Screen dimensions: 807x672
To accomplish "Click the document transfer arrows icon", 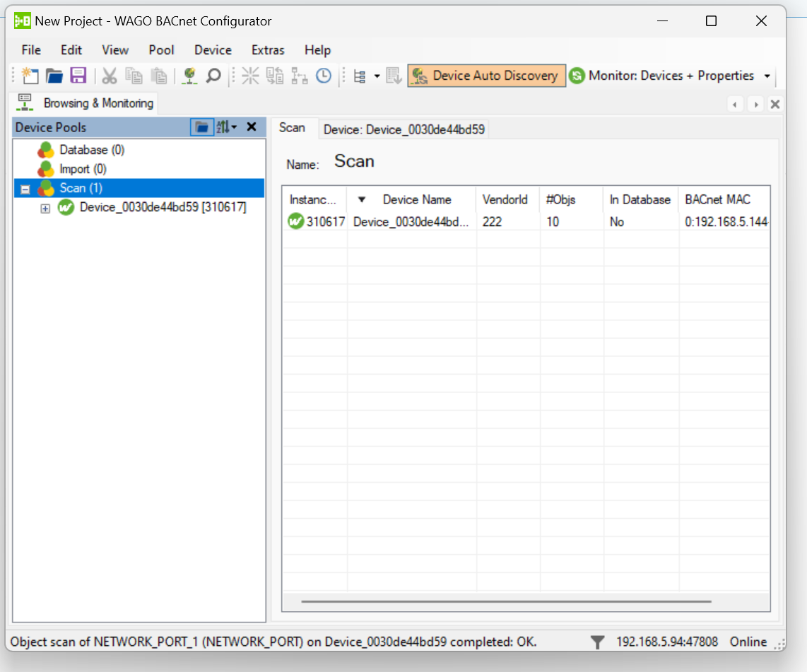I will point(275,76).
